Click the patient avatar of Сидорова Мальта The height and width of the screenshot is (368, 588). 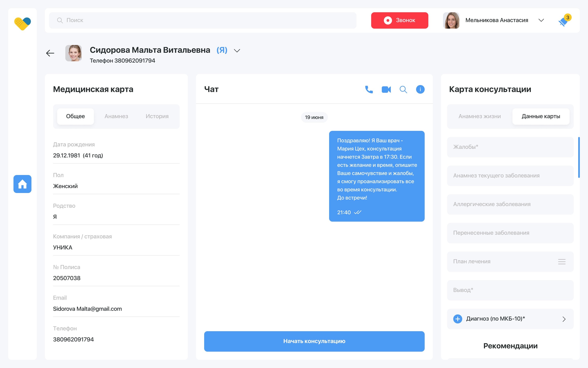[x=73, y=53]
